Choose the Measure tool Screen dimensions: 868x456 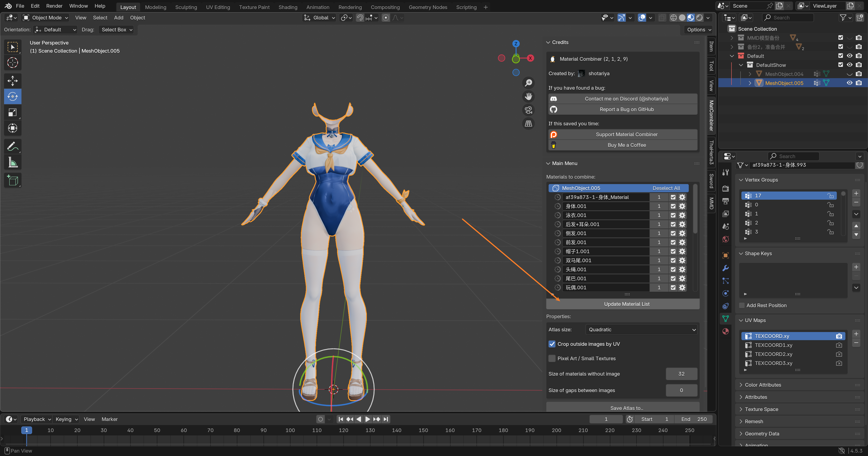12,163
